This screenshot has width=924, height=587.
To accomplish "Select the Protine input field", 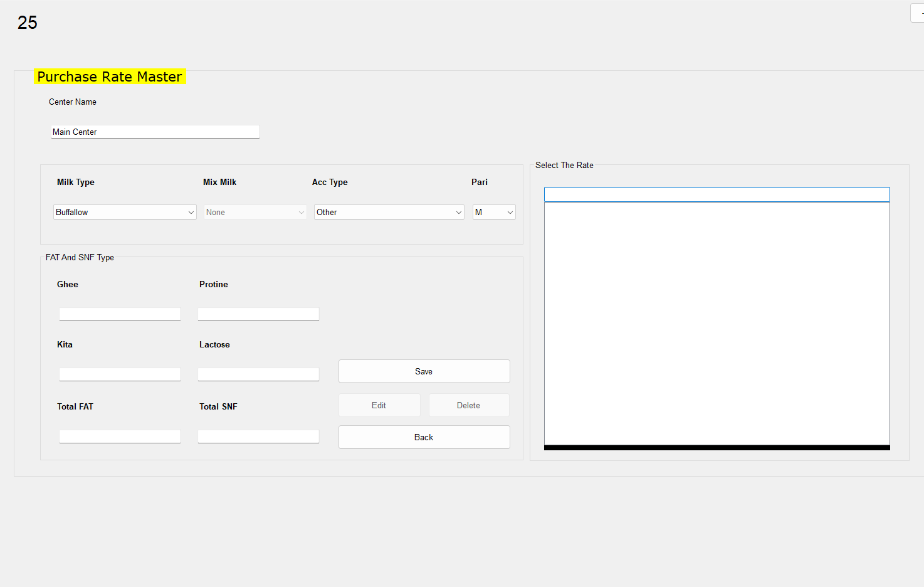I will pyautogui.click(x=258, y=314).
